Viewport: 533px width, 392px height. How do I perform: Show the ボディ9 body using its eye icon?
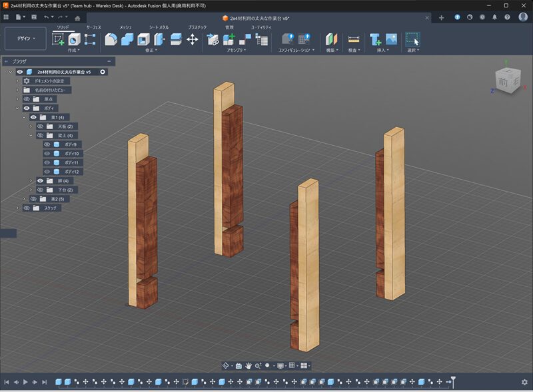click(47, 144)
